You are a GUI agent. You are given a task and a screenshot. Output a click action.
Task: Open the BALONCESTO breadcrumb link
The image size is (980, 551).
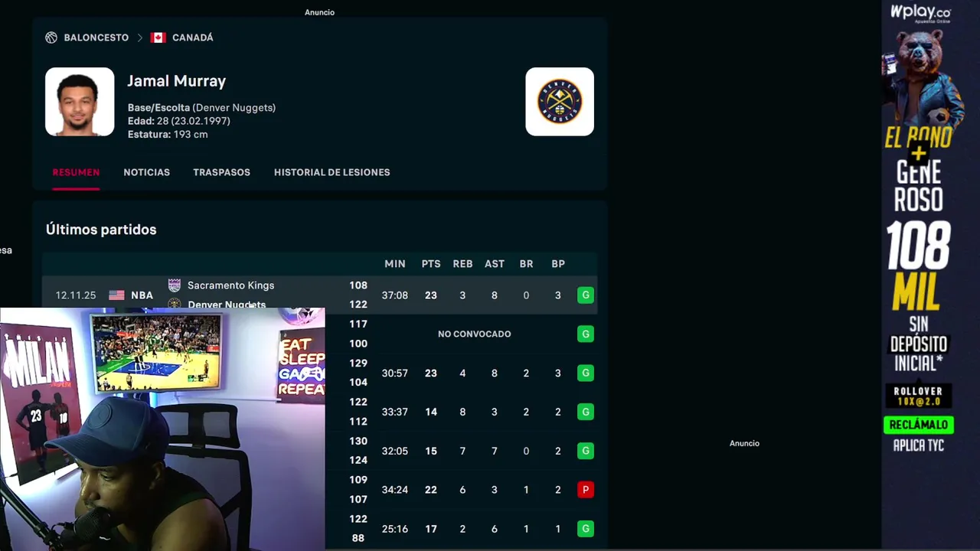[96, 37]
